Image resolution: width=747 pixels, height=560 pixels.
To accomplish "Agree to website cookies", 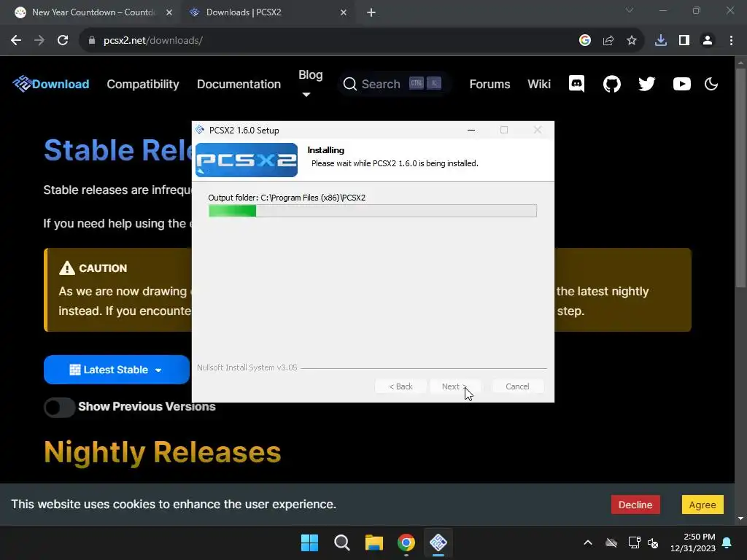I will point(703,505).
